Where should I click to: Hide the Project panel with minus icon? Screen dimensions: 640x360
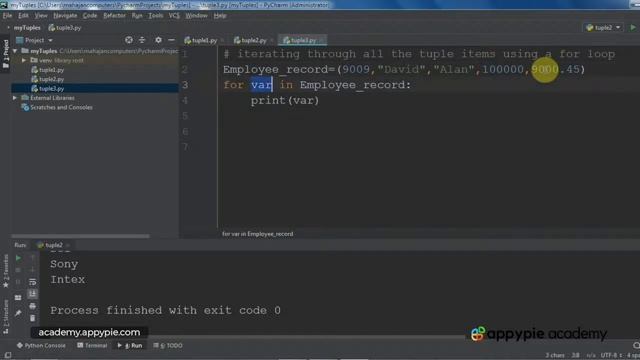pyautogui.click(x=171, y=40)
